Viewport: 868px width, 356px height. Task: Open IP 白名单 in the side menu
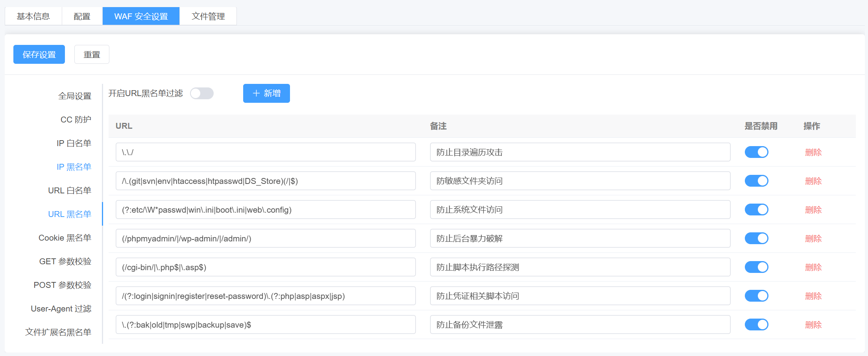click(x=74, y=143)
